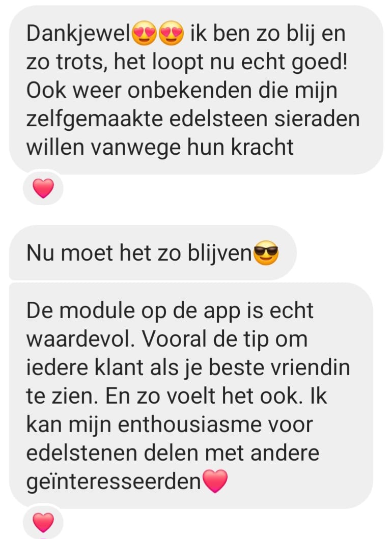Click the word 'module' in last message
This screenshot has height=539, width=392.
point(97,311)
